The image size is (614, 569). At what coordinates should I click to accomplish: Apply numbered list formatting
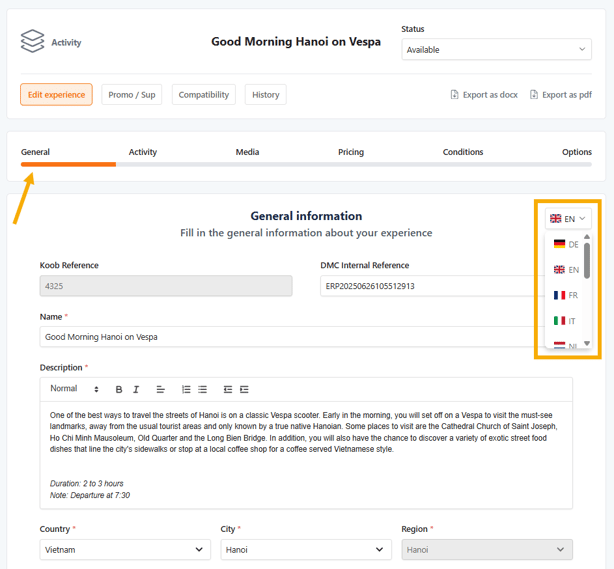tap(186, 389)
